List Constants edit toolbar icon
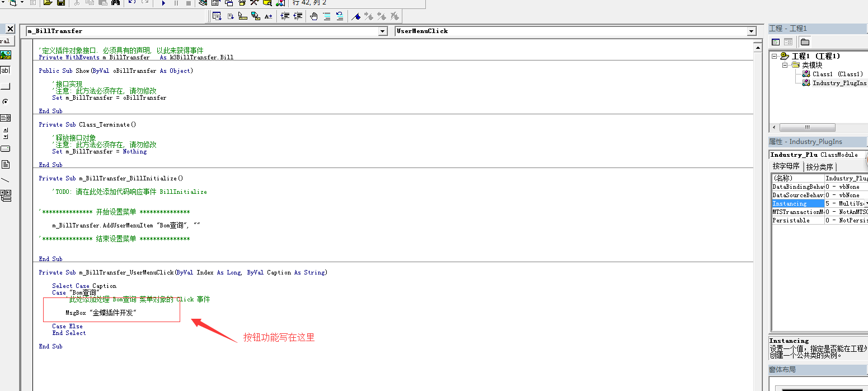The image size is (868, 391). tap(230, 16)
